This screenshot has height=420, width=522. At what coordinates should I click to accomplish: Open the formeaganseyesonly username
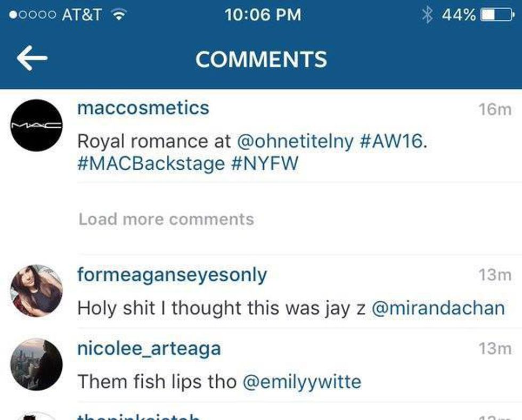click(172, 275)
